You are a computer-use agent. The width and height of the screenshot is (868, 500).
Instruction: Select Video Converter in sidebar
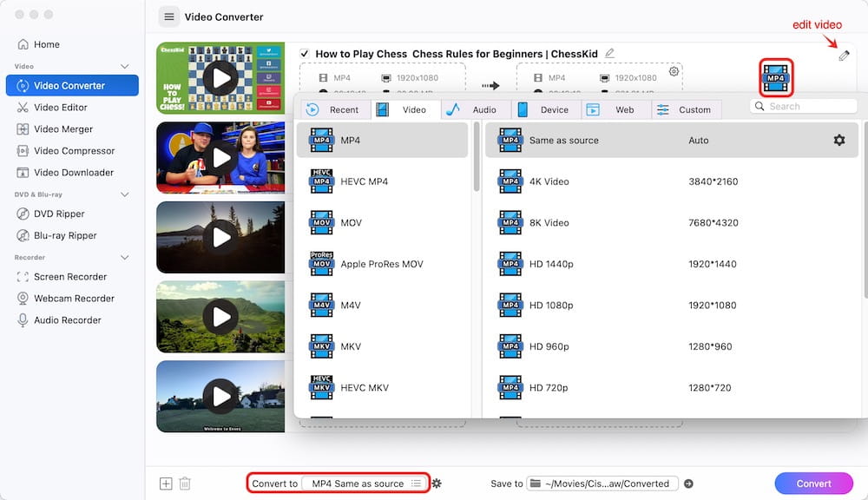72,85
